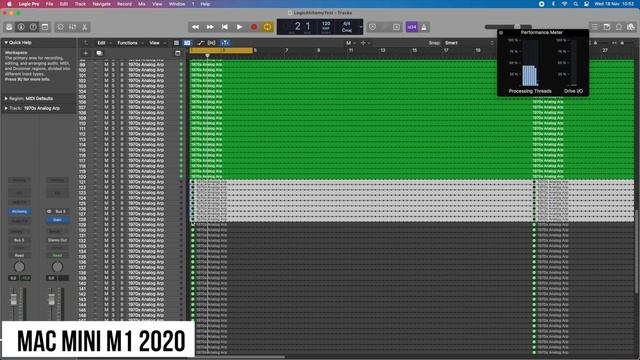This screenshot has width=640, height=360.
Task: Open the Command-click tool menu
Action: [x=364, y=43]
